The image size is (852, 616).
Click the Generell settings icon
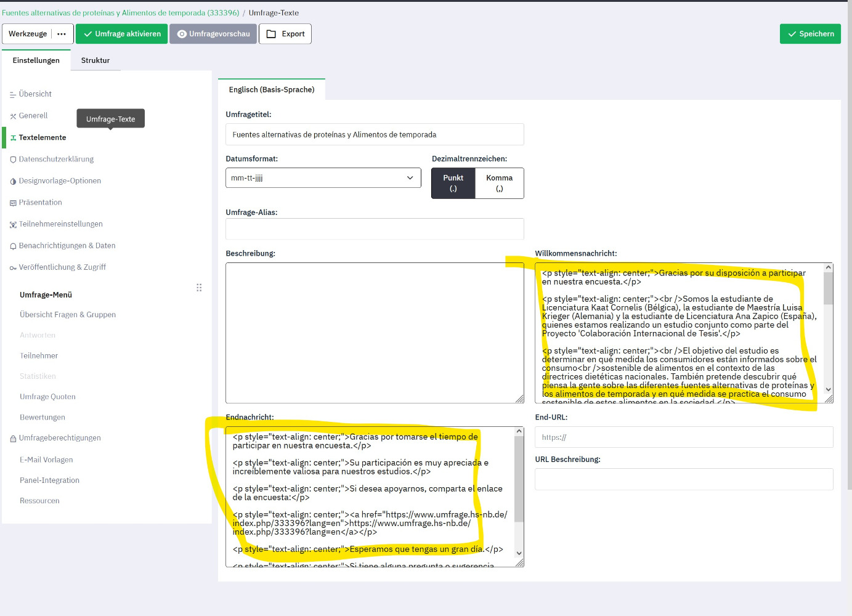click(x=13, y=116)
